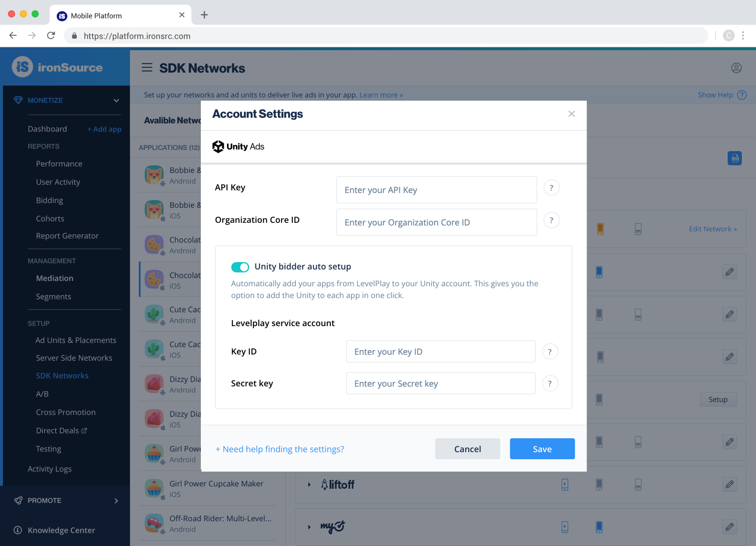Click the API Key help question mark
This screenshot has height=546, width=756.
(x=551, y=187)
